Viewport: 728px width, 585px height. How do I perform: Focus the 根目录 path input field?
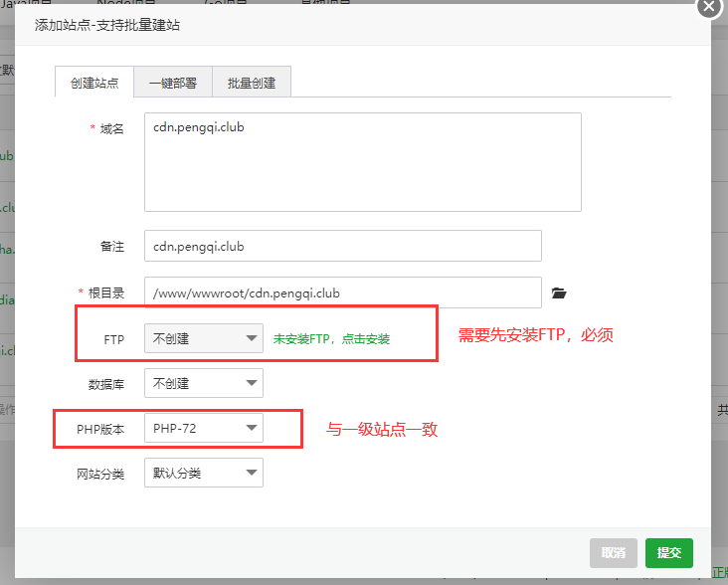[343, 292]
